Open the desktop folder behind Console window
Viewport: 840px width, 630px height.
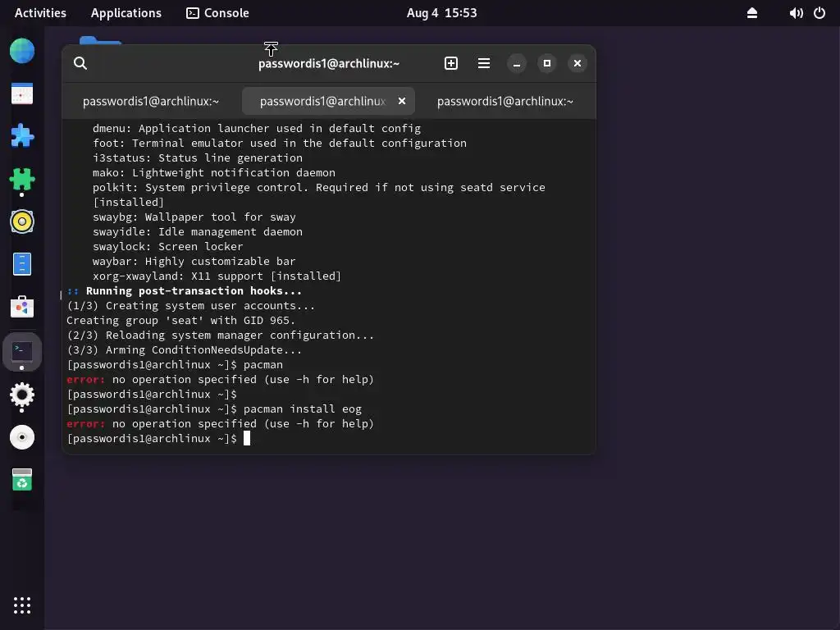[100, 40]
